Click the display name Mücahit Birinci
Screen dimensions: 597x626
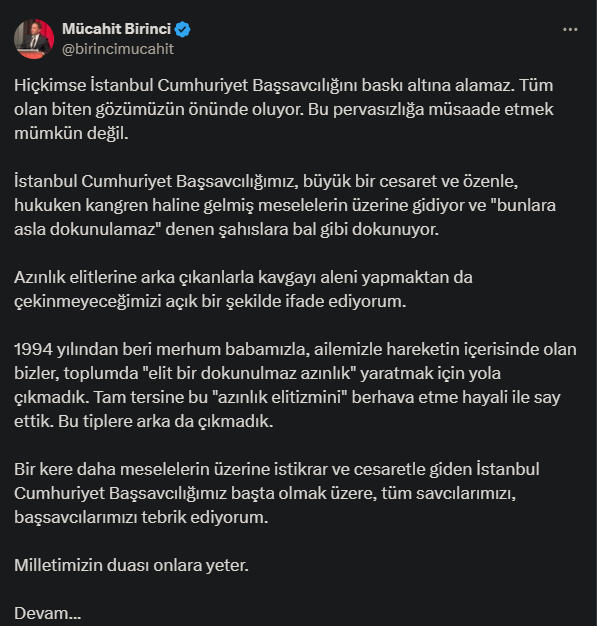(x=117, y=29)
